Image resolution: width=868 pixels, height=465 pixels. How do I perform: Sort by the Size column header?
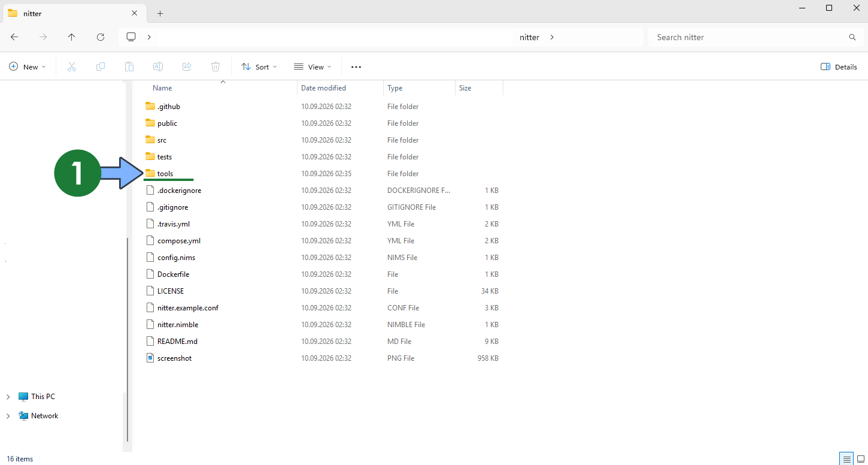[465, 88]
